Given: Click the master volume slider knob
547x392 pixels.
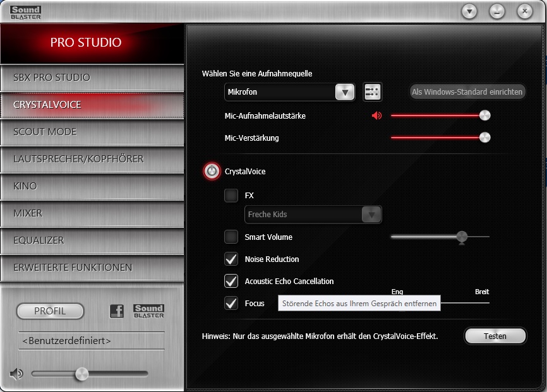Looking at the screenshot, I should (81, 374).
